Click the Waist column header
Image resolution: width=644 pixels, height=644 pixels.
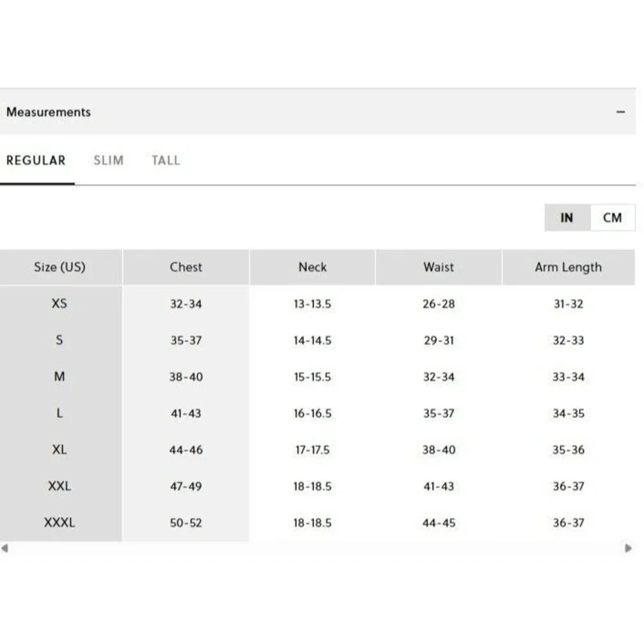pyautogui.click(x=439, y=267)
